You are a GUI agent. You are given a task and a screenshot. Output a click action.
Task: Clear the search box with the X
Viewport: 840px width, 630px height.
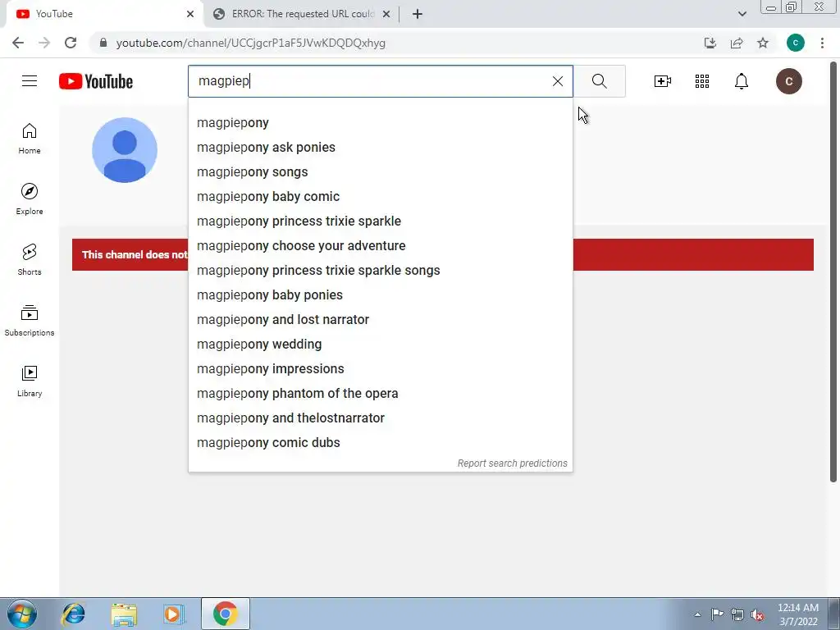coord(558,81)
